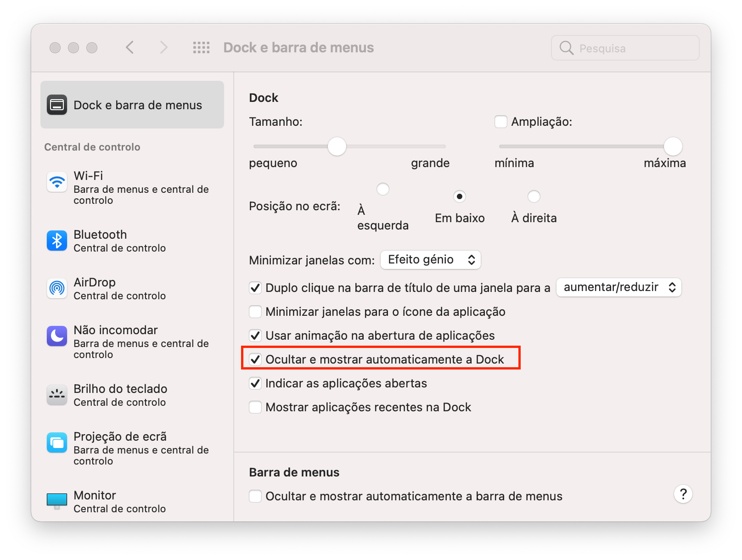Open the Bluetooth sidebar icon
742x560 pixels.
tap(57, 241)
